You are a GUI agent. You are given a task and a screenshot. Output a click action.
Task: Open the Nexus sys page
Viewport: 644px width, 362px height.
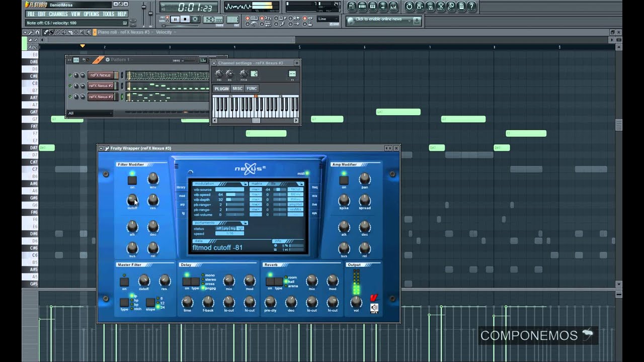pos(315,213)
